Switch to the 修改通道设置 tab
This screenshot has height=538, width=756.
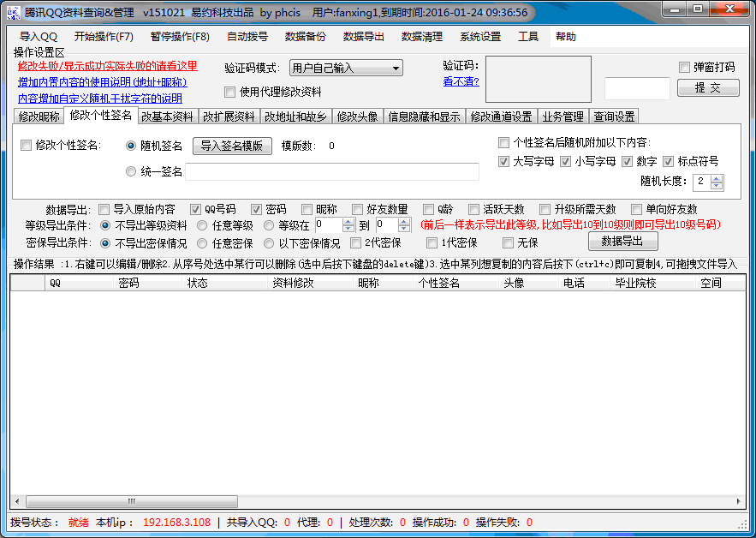pos(502,117)
